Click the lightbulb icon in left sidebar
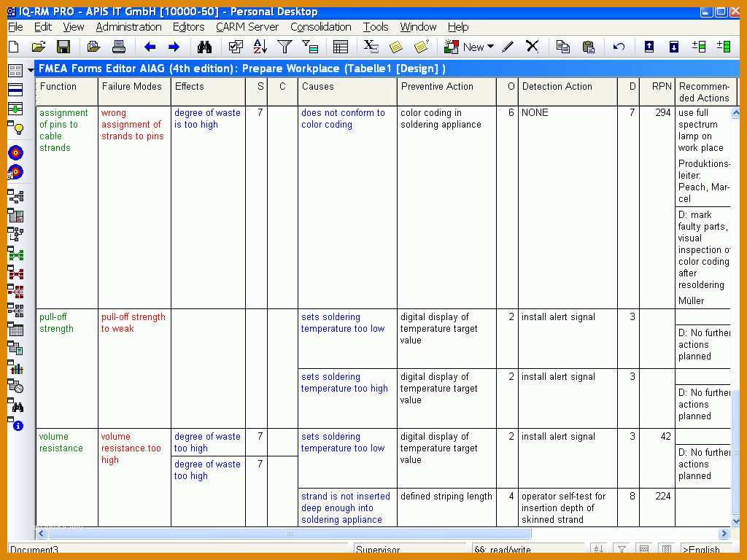Viewport: 747px width, 560px height. pos(16,128)
